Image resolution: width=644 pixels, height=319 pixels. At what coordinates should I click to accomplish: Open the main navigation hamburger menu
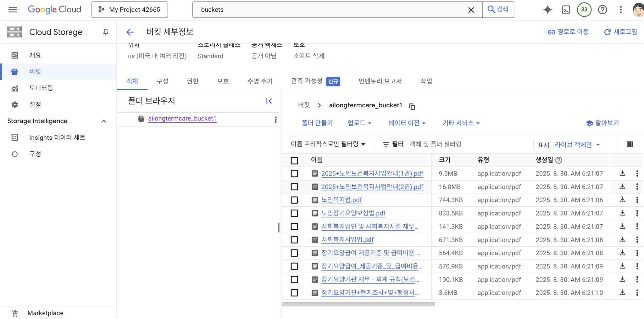[13, 9]
